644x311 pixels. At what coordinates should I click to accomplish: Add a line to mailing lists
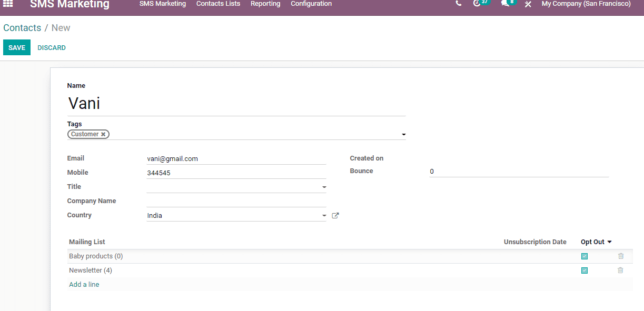coord(84,285)
